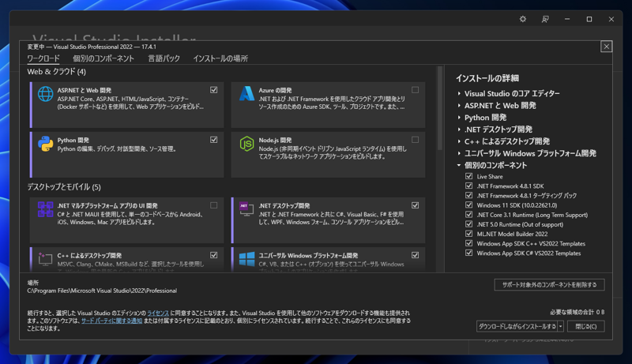The height and width of the screenshot is (364, 632).
Task: Click the 必要な領域の合計 0 B text
Action: (x=577, y=312)
